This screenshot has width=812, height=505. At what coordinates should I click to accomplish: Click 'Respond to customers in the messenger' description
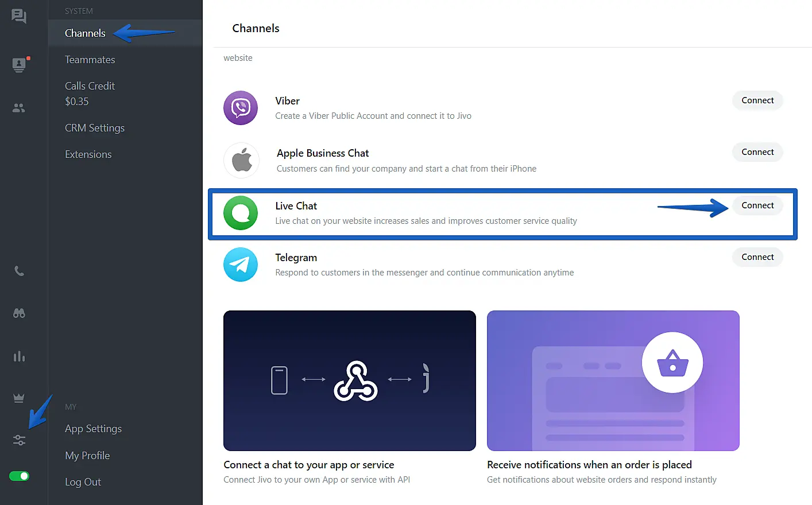(x=424, y=273)
